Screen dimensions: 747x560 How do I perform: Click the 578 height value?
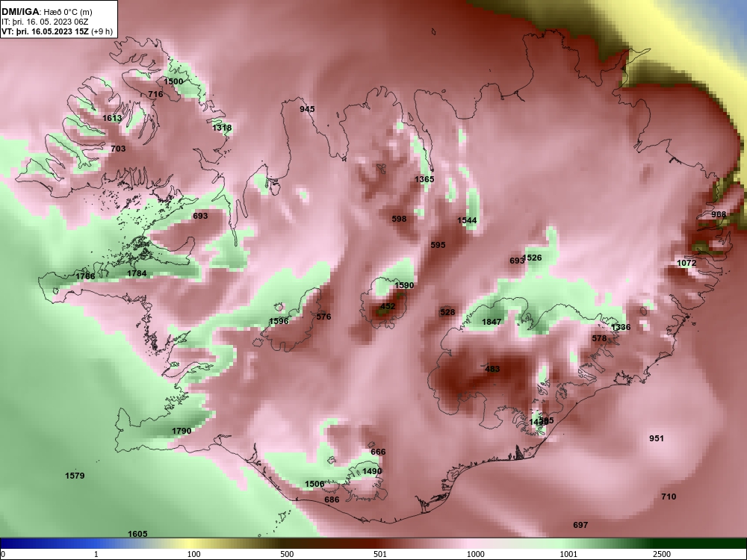tap(599, 338)
